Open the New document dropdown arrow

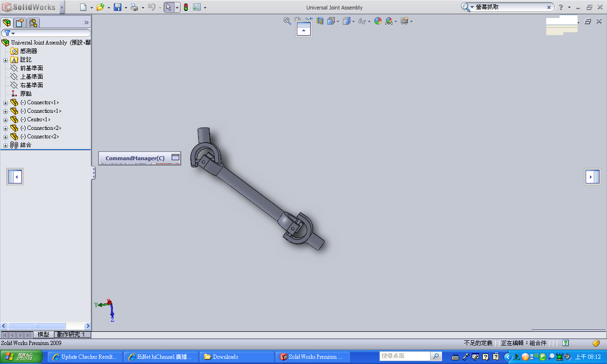click(x=92, y=8)
